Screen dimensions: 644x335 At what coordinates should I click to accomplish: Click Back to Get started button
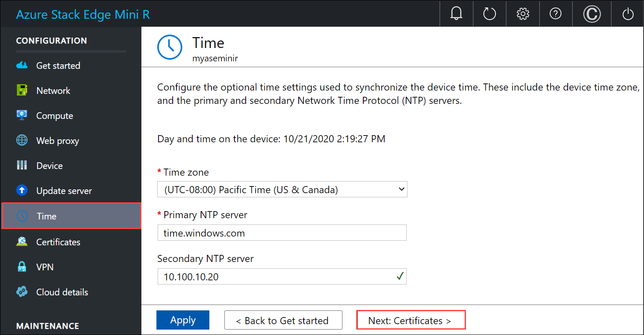click(283, 320)
